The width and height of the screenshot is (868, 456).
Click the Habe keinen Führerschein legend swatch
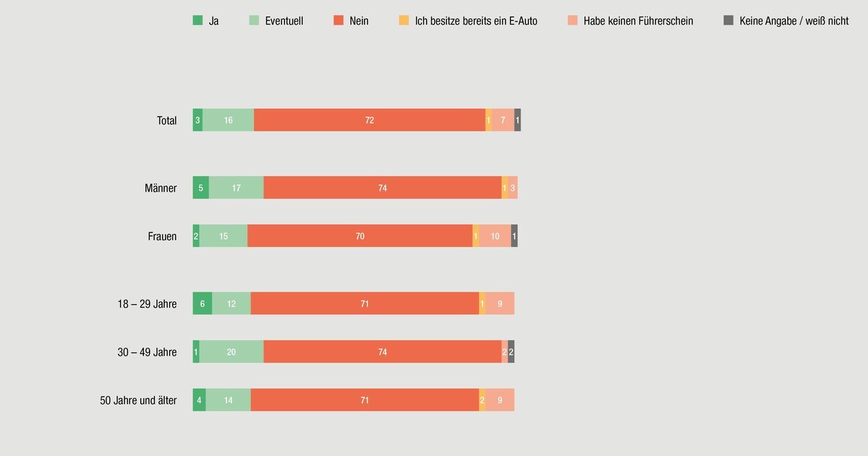coord(573,20)
